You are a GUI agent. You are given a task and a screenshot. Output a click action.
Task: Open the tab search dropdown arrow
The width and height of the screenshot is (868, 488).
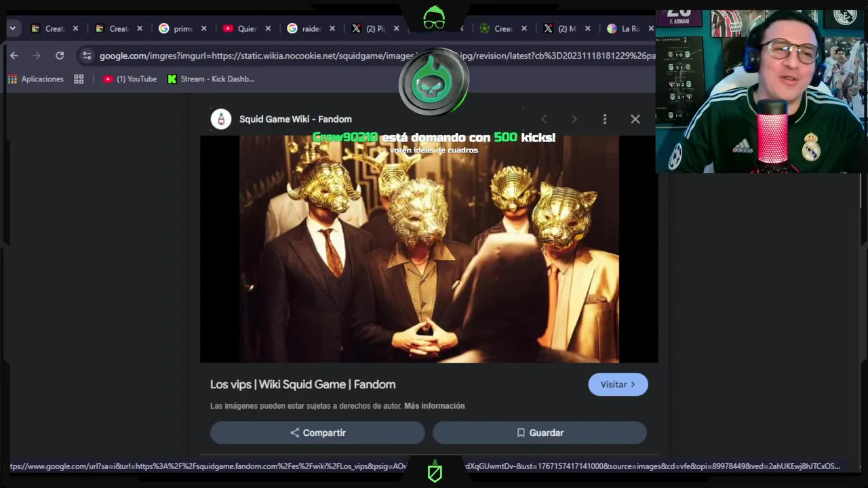[x=12, y=28]
